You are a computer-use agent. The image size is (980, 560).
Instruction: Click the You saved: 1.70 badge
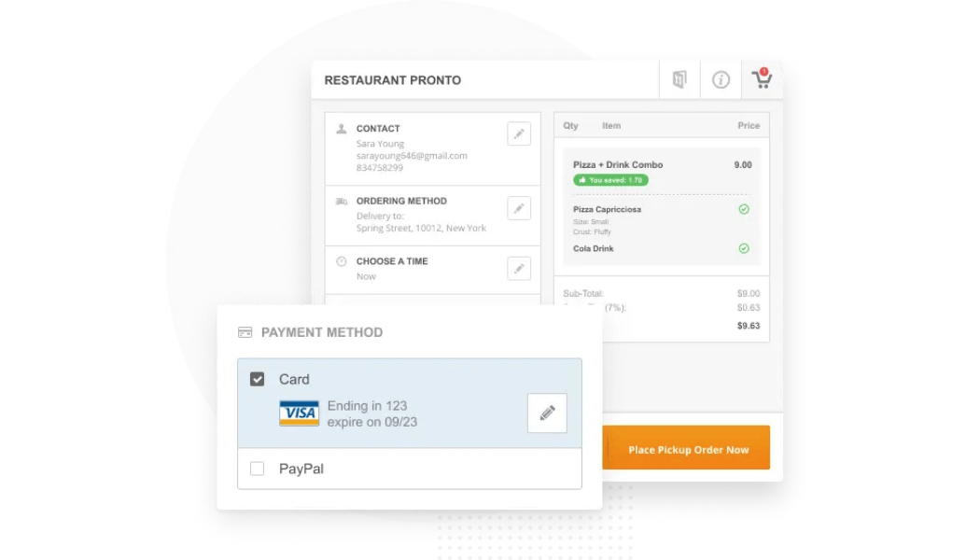pos(610,180)
